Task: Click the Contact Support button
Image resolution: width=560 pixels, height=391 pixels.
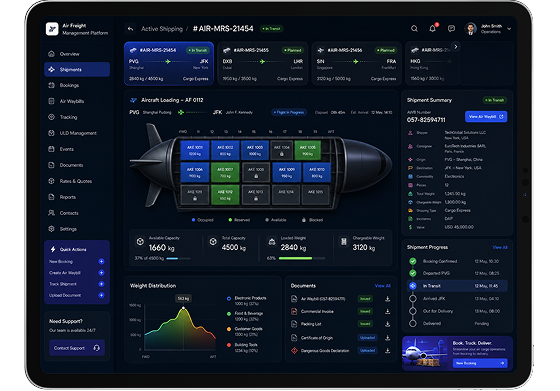Action: pyautogui.click(x=77, y=348)
